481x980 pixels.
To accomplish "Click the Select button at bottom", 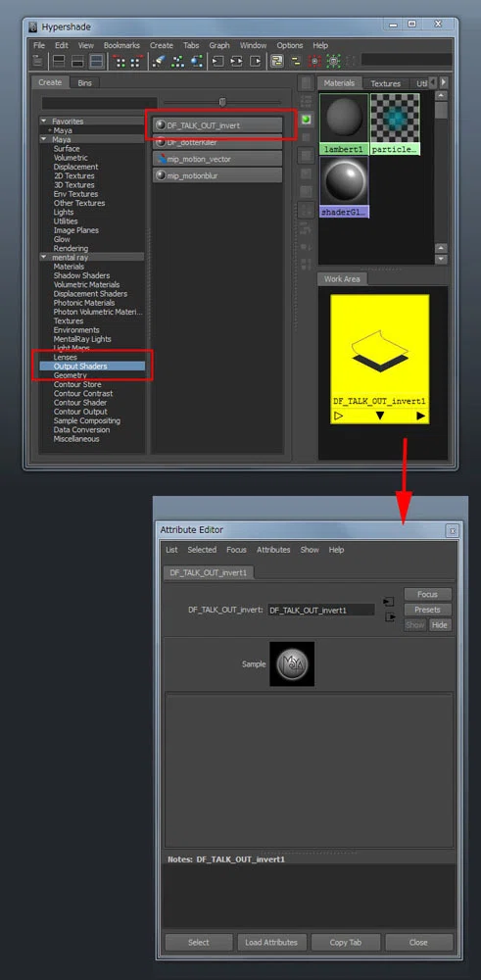I will click(x=199, y=943).
